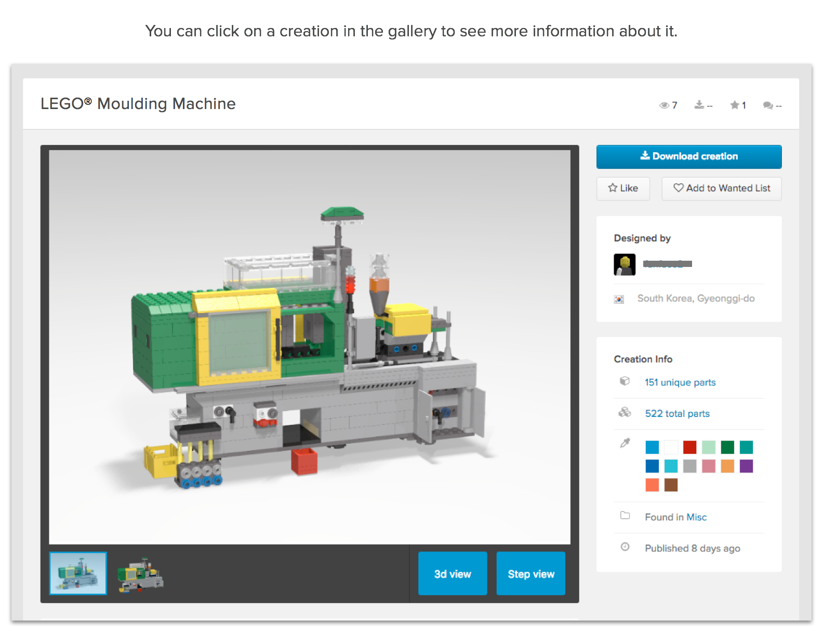
Task: Select the light blue color swatch
Action: (652, 447)
